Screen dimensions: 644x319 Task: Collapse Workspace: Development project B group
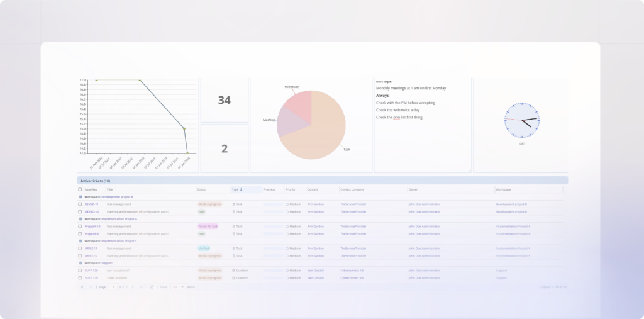click(x=80, y=197)
